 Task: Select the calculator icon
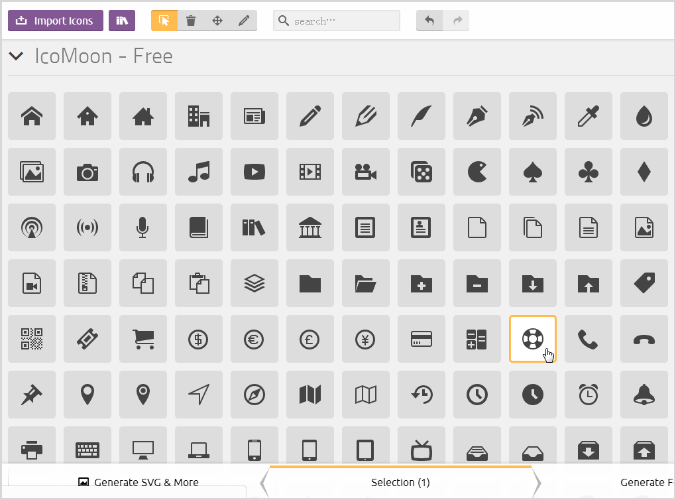click(477, 339)
